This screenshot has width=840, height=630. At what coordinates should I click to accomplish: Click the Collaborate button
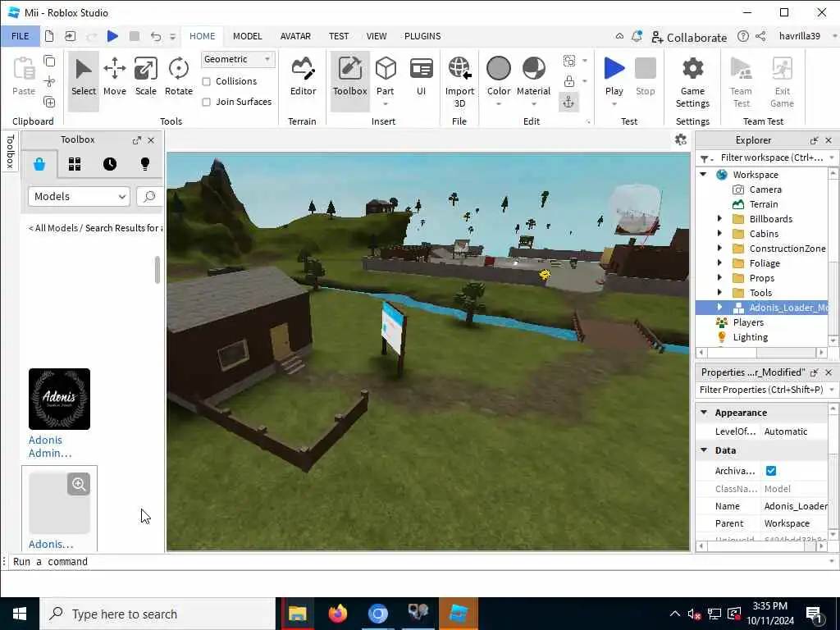(689, 37)
